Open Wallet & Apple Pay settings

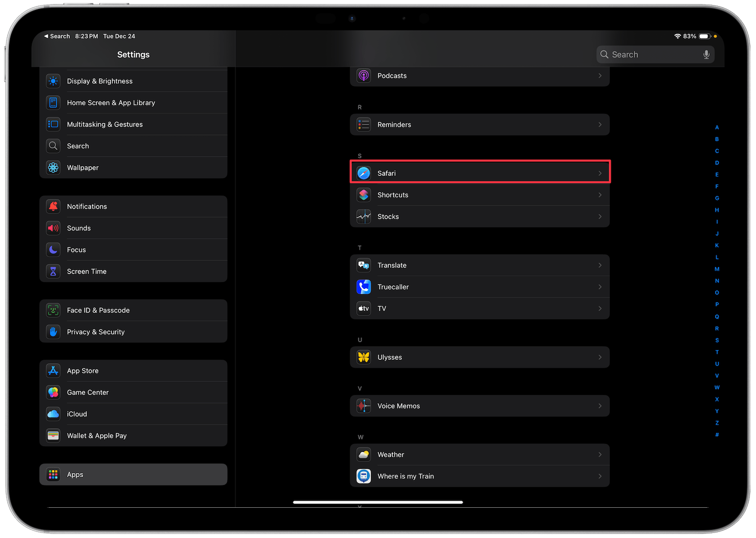(133, 436)
